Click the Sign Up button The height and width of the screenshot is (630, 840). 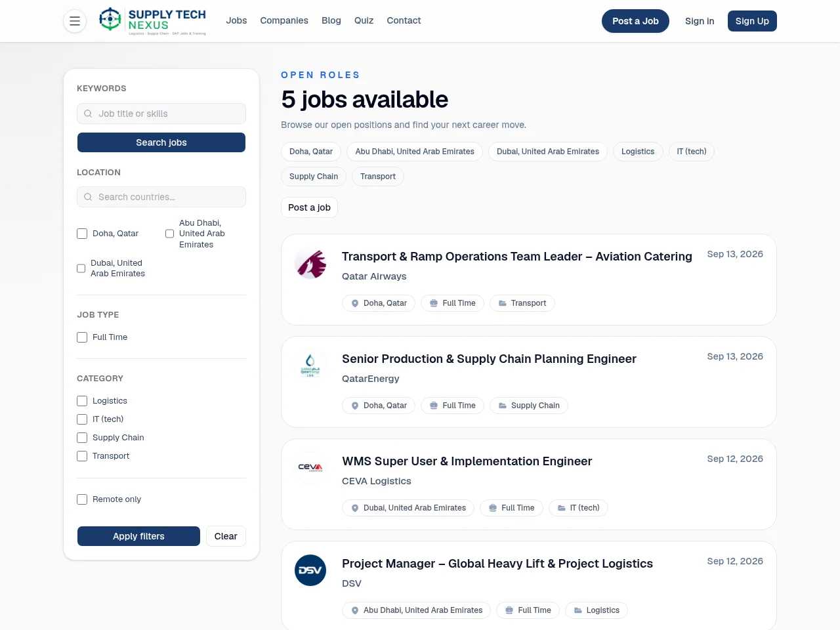tap(752, 21)
